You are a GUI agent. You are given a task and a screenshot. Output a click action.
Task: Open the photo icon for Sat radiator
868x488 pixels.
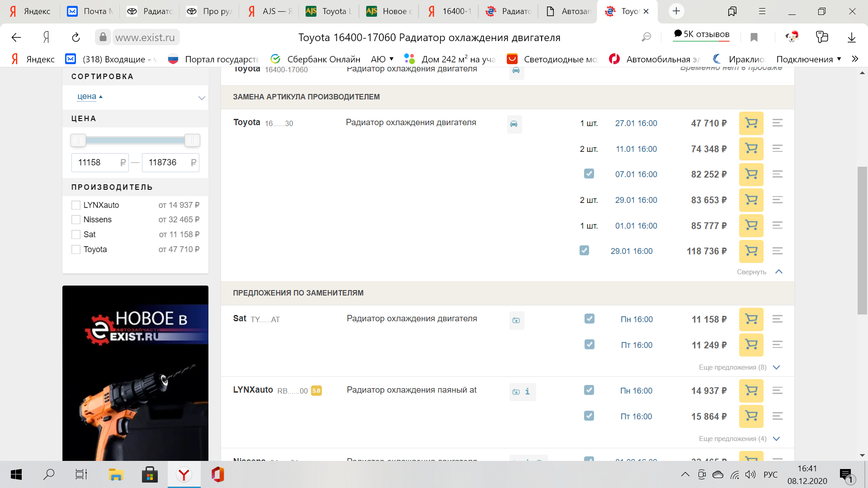(x=516, y=320)
